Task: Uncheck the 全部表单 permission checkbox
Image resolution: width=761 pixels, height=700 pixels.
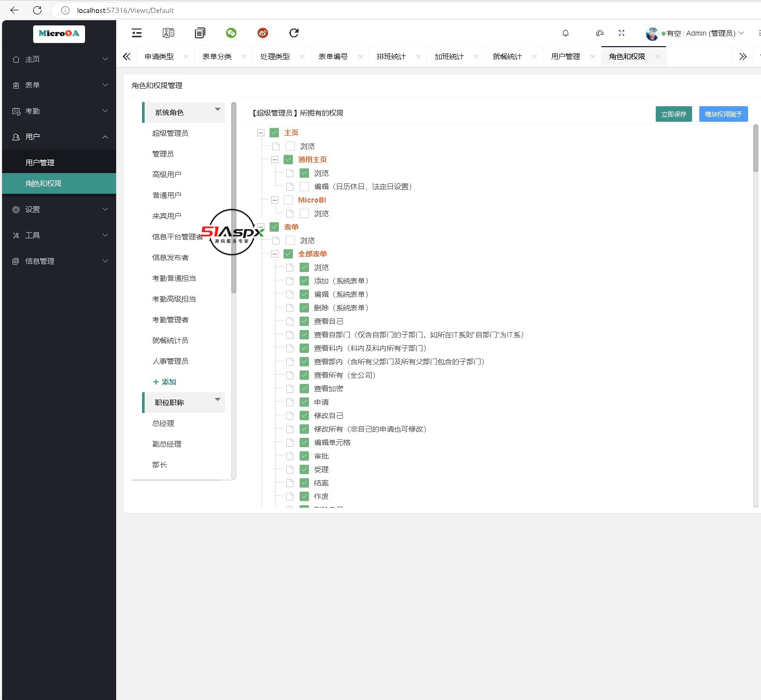Action: click(x=288, y=254)
